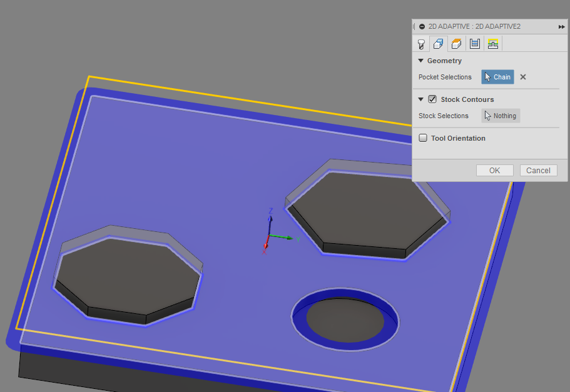Click the Nothing stock selection button

click(501, 116)
